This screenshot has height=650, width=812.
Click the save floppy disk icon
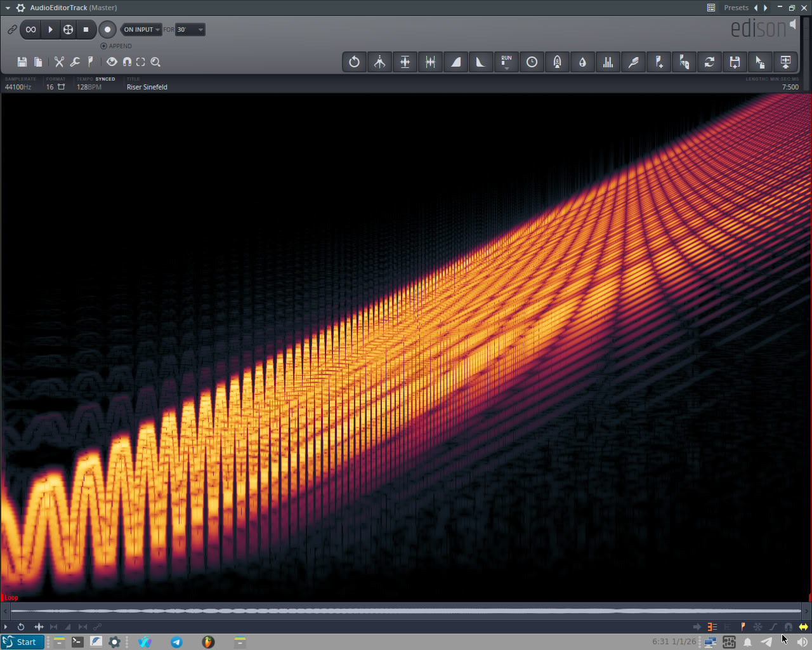pos(22,62)
